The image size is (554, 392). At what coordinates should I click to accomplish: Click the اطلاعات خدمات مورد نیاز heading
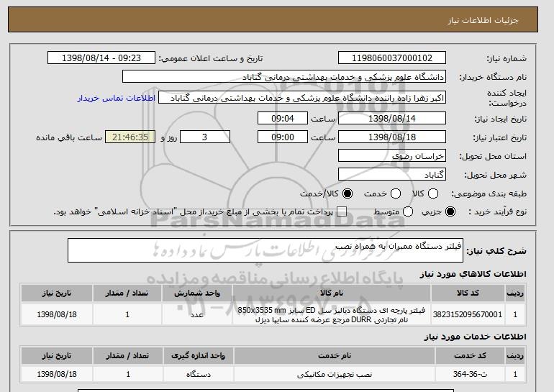coord(475,337)
